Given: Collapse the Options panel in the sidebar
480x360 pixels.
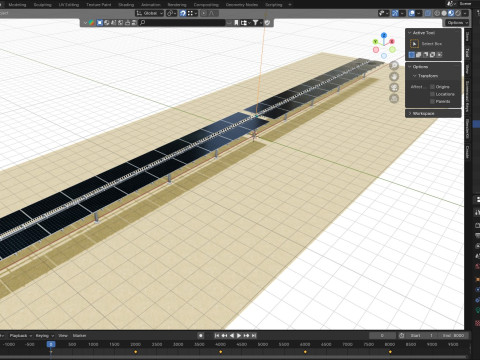Looking at the screenshot, I should [420, 67].
